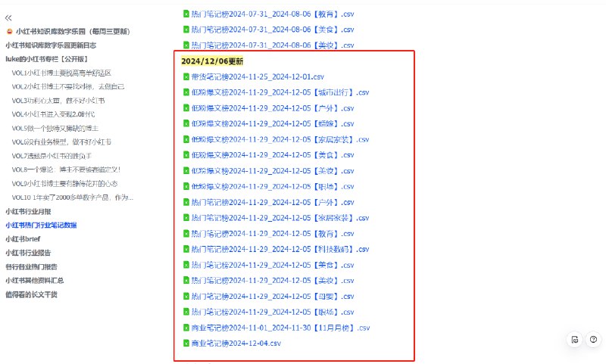Open VOL10 article in sidebar
The height and width of the screenshot is (364, 606).
click(73, 198)
